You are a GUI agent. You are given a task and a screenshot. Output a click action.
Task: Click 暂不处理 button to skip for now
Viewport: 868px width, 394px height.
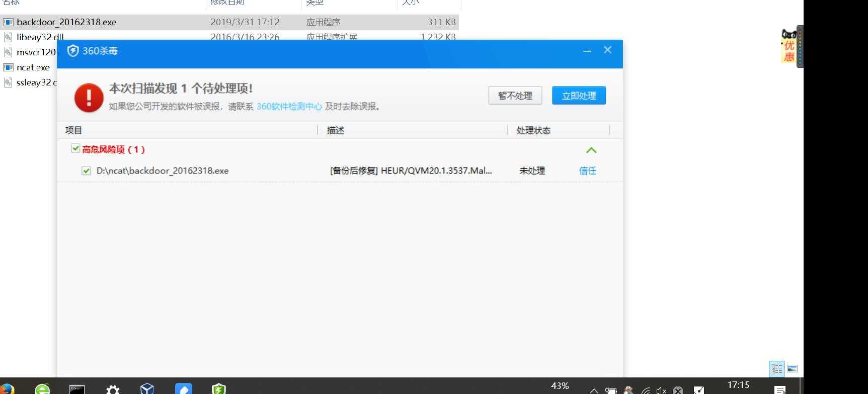pos(515,95)
